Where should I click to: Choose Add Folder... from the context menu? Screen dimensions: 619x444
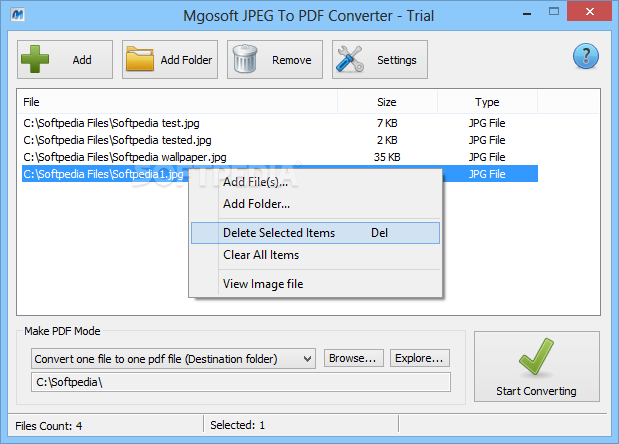point(315,204)
